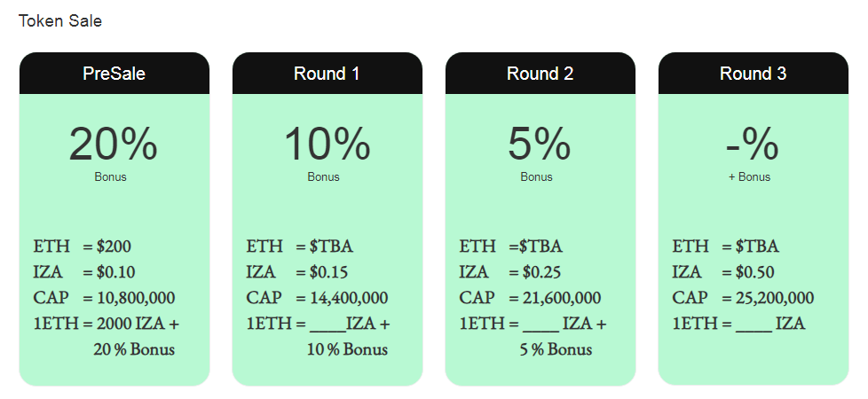
Task: Select the 10% bonus figure
Action: (x=327, y=145)
